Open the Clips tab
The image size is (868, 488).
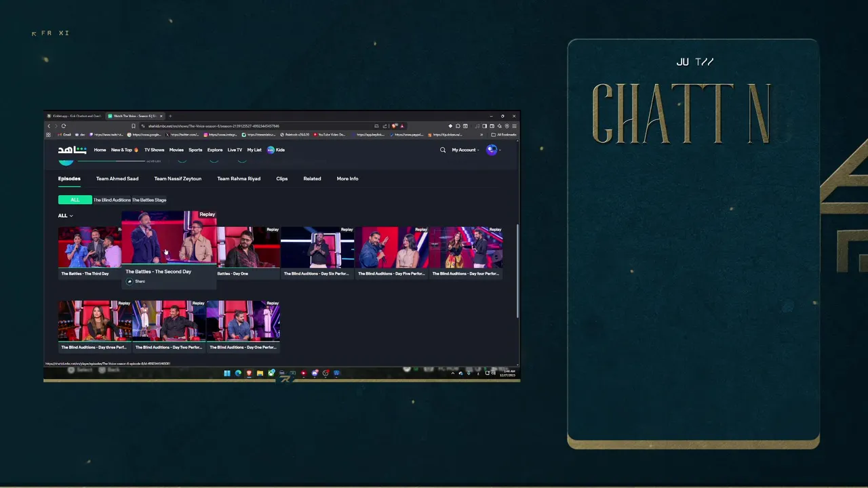282,179
